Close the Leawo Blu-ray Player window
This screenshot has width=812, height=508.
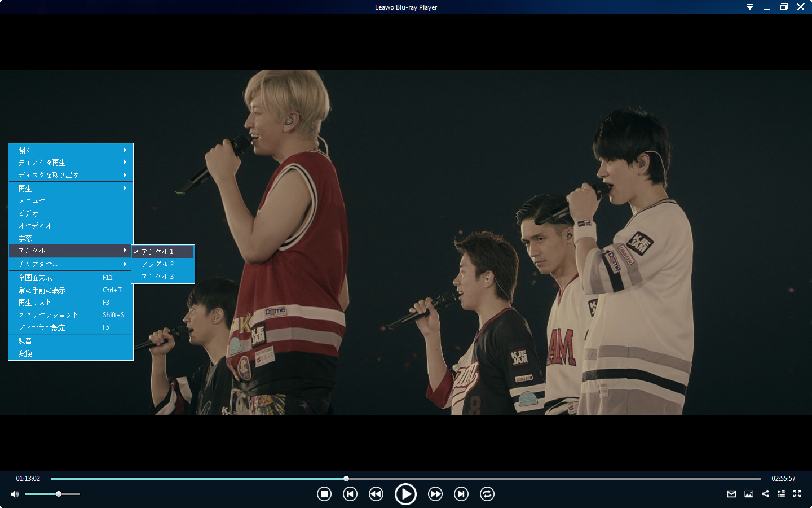coord(801,7)
